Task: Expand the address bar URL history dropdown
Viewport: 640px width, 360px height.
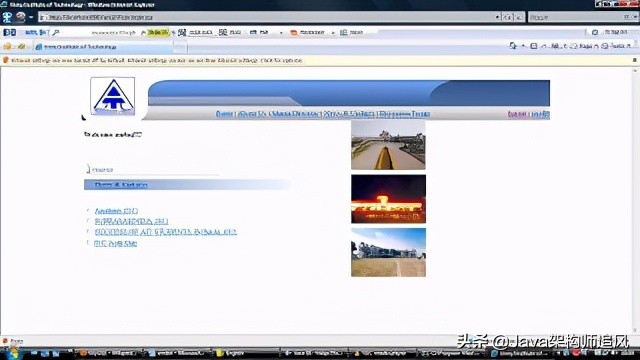Action: point(498,17)
